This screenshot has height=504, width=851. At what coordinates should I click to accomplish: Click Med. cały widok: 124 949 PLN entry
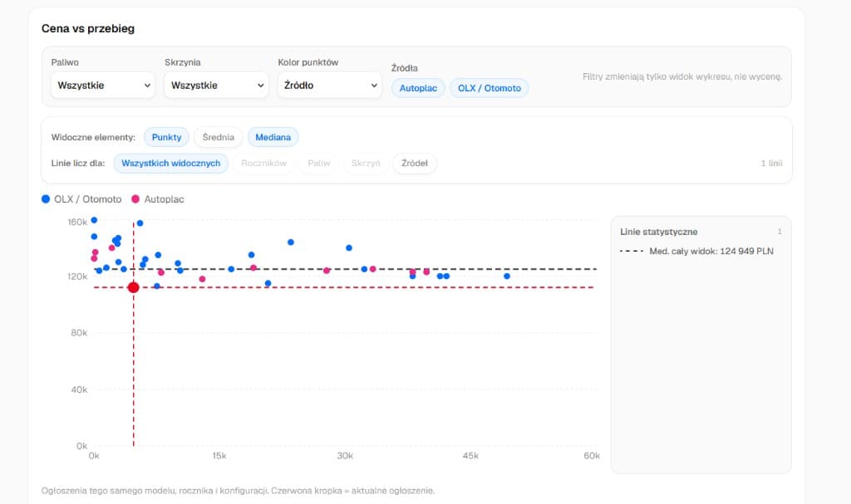point(697,252)
